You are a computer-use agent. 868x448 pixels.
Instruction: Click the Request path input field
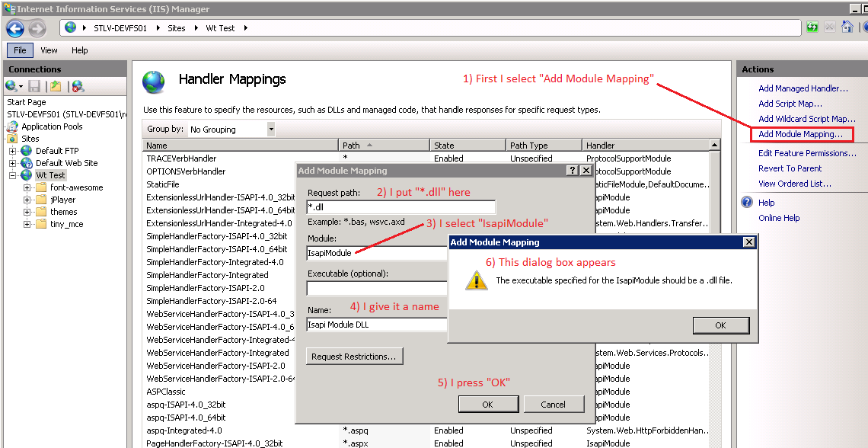click(x=400, y=207)
